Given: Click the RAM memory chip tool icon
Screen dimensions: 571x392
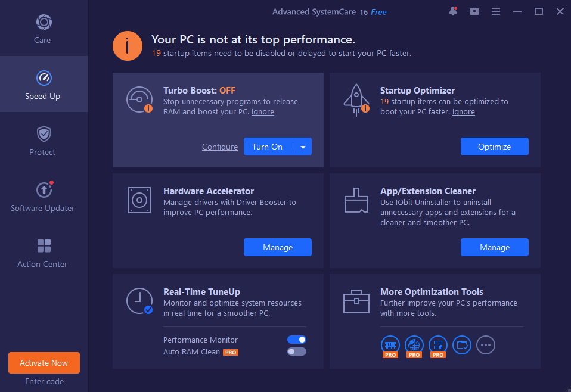Looking at the screenshot, I should [390, 344].
